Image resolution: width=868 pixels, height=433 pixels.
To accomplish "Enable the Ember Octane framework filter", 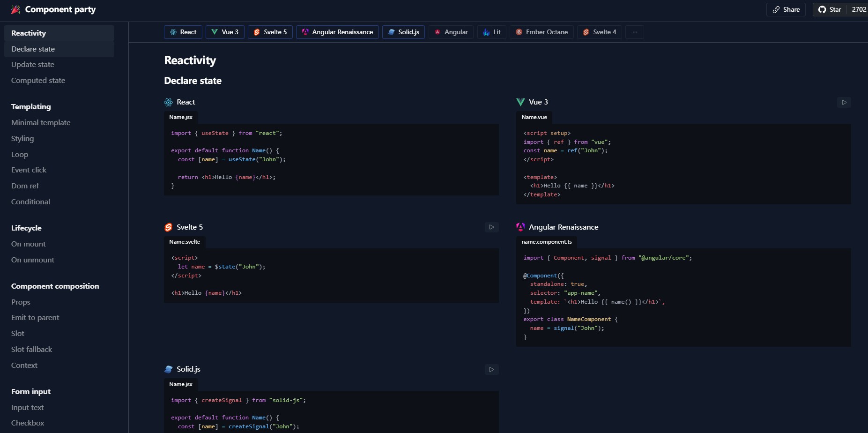I will [542, 32].
